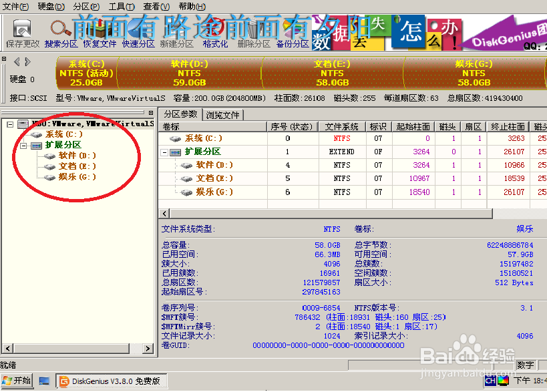Select 软件 (D:) row in partition table
Screen dimensions: 547x392
pyautogui.click(x=353, y=165)
